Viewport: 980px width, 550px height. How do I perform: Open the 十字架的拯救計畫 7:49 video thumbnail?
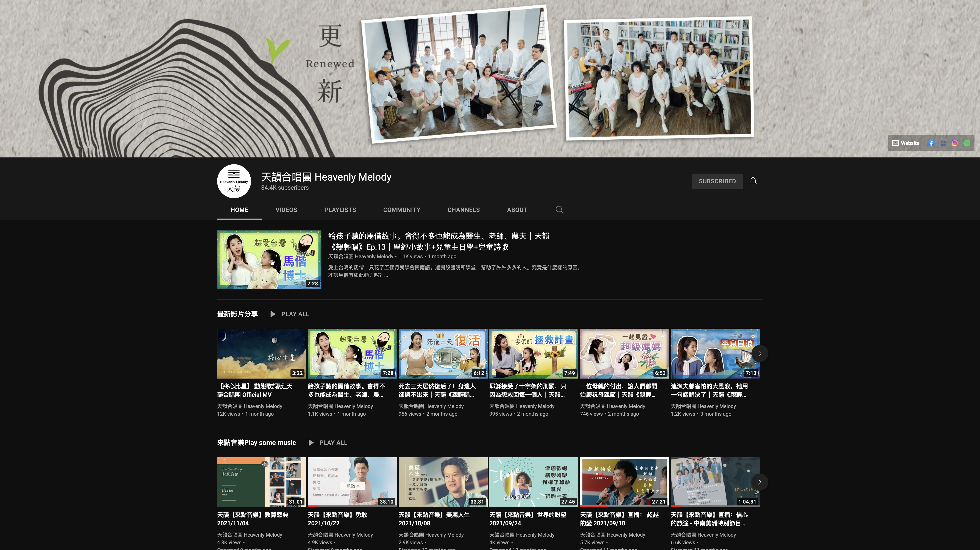click(533, 354)
